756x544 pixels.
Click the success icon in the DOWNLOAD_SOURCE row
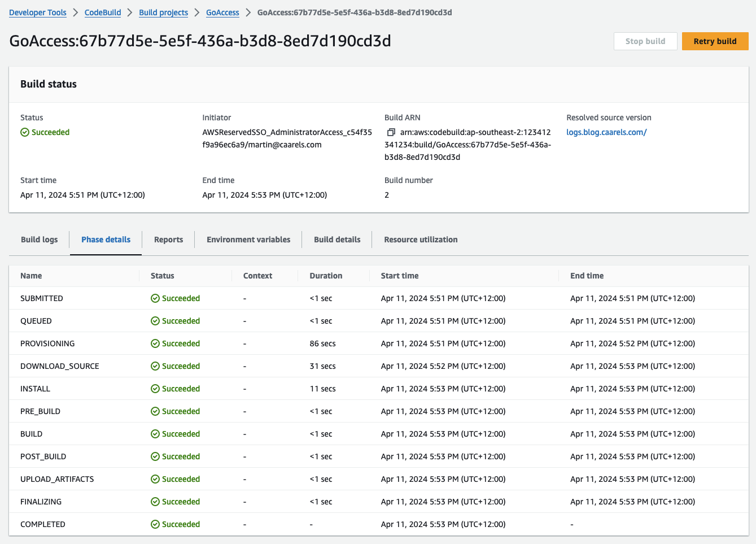pos(155,366)
